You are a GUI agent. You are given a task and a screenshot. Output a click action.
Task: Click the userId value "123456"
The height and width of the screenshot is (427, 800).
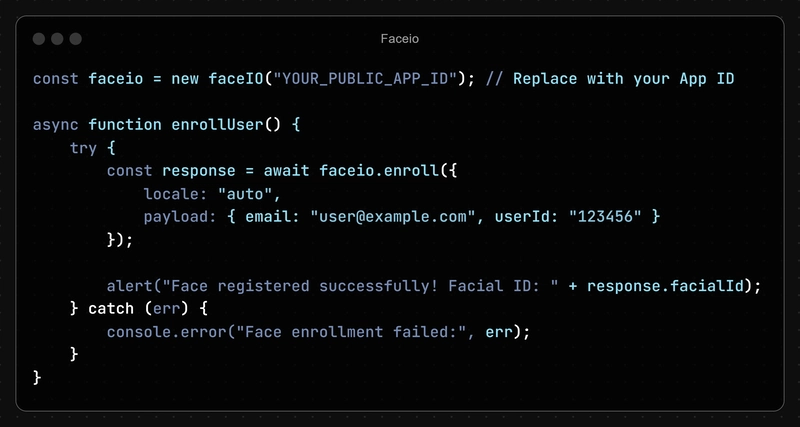pyautogui.click(x=605, y=217)
